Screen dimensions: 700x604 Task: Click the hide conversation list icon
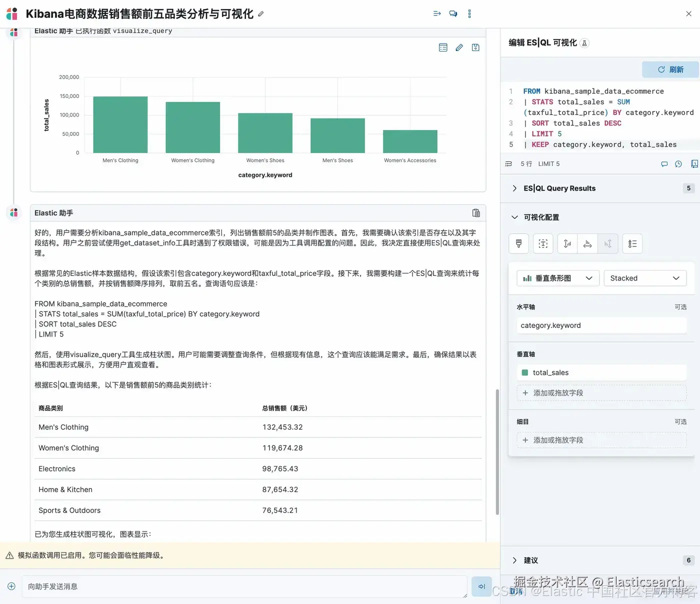coord(437,13)
